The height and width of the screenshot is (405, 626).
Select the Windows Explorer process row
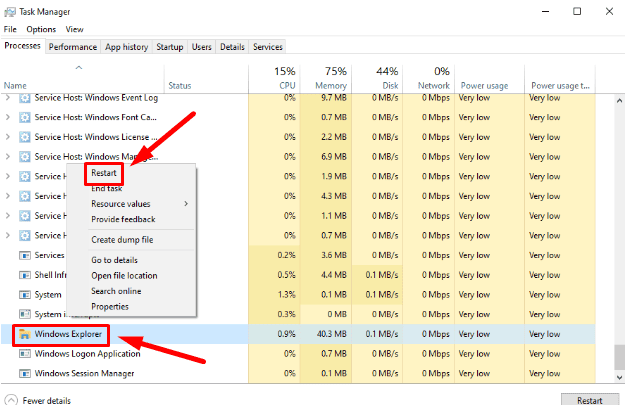pos(298,334)
